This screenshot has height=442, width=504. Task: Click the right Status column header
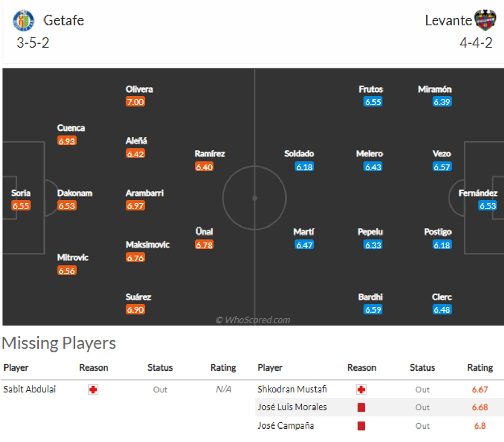422,367
